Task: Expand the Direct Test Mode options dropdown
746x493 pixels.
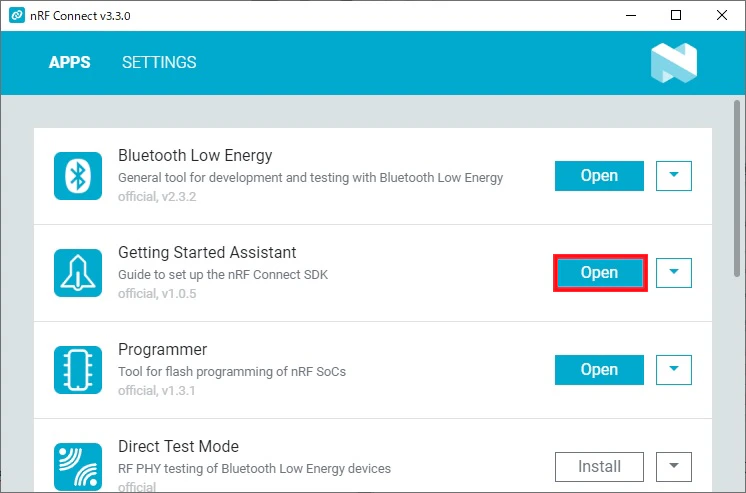Action: (x=674, y=467)
